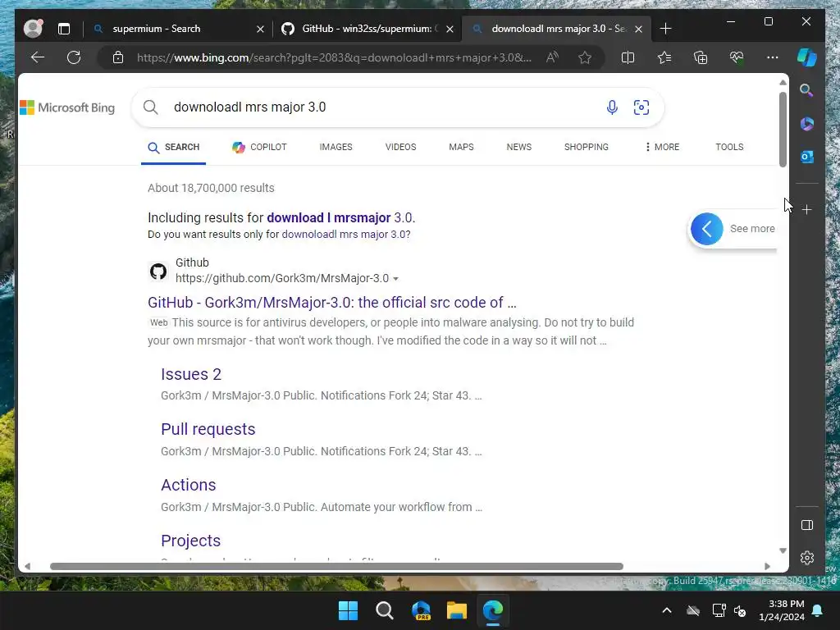The image size is (840, 630).
Task: View site information lock icon
Action: pos(118,57)
